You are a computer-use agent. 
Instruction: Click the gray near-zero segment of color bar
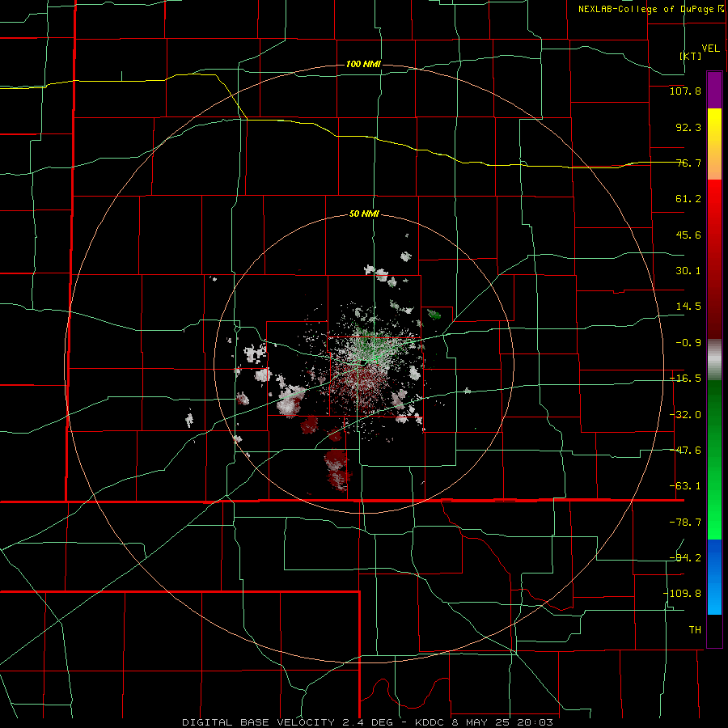(714, 360)
